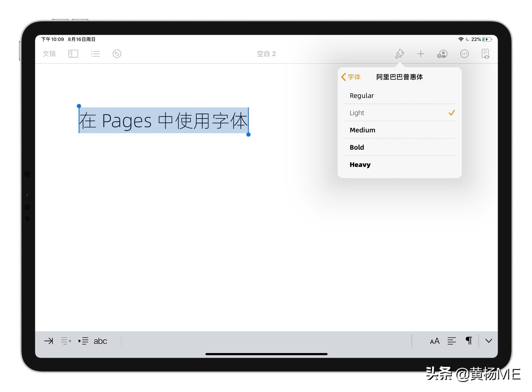Choose the Heavy font weight
Viewport: 532px width, 392px height.
pyautogui.click(x=360, y=164)
